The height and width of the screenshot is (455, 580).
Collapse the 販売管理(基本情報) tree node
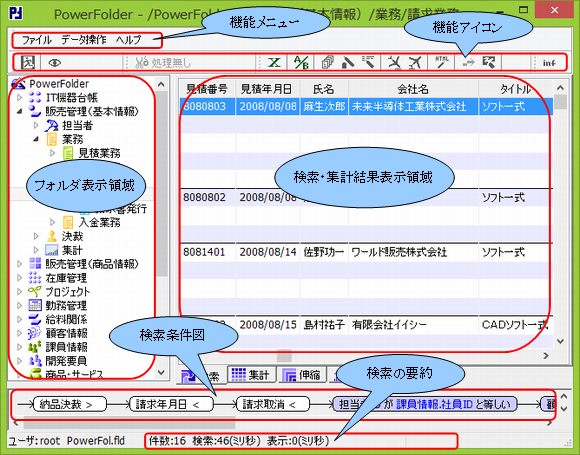point(20,111)
